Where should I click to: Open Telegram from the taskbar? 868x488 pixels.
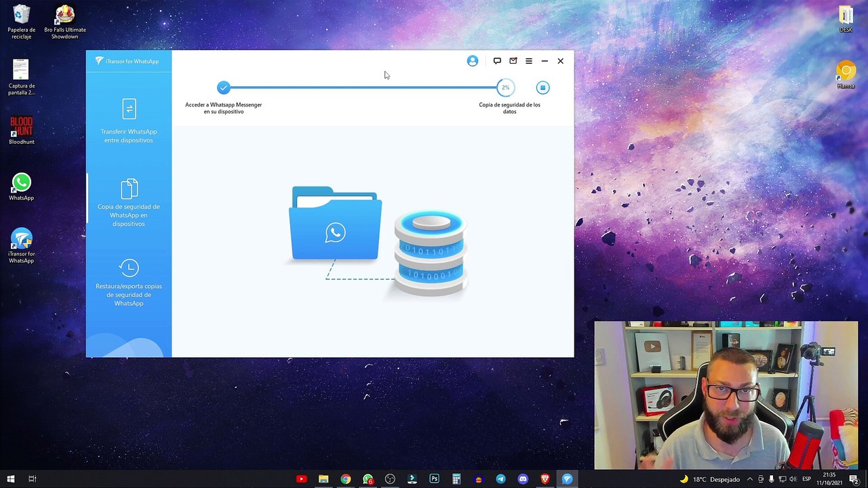click(x=500, y=479)
